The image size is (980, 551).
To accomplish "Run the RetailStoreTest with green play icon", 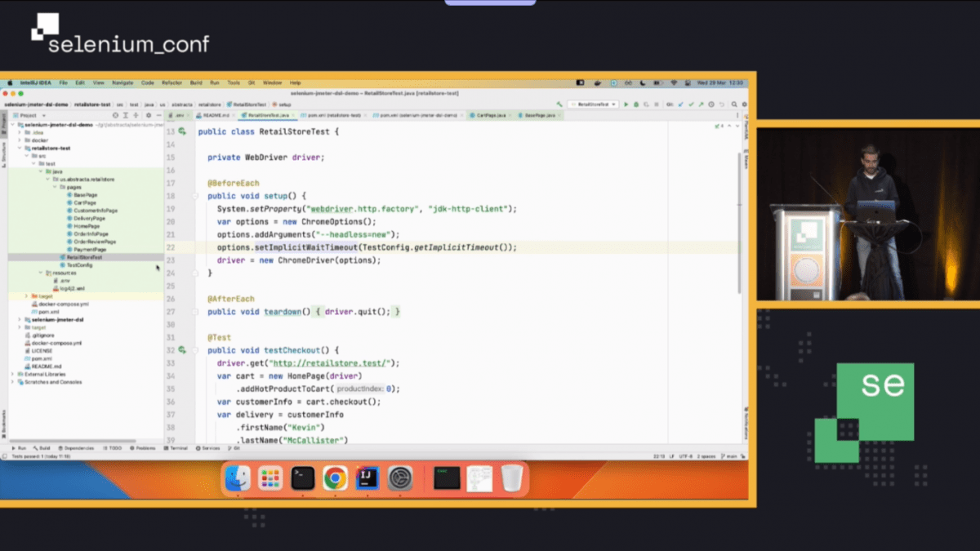I will (x=626, y=104).
